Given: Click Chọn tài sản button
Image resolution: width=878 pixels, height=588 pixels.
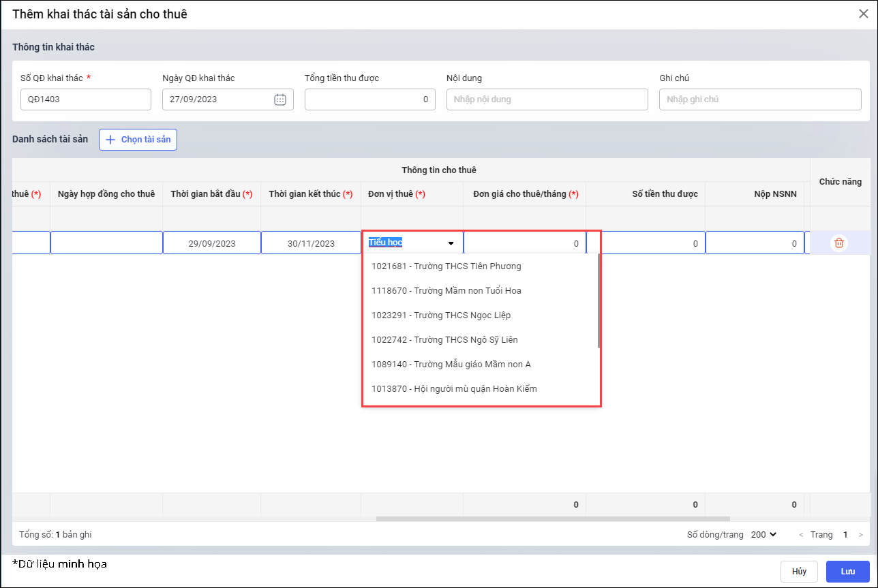Looking at the screenshot, I should (x=138, y=140).
